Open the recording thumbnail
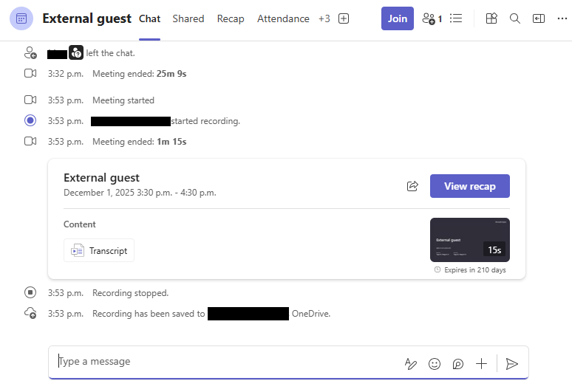572x392 pixels. (x=469, y=239)
